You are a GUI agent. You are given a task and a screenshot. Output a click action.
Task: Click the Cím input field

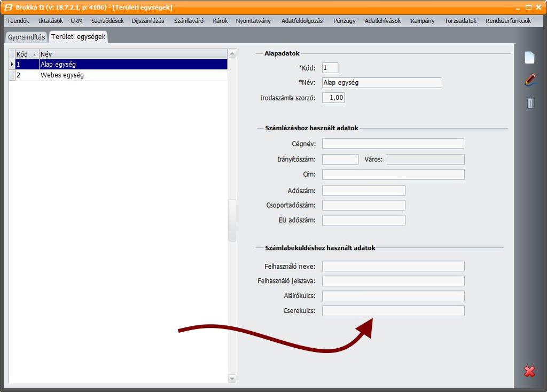393,175
